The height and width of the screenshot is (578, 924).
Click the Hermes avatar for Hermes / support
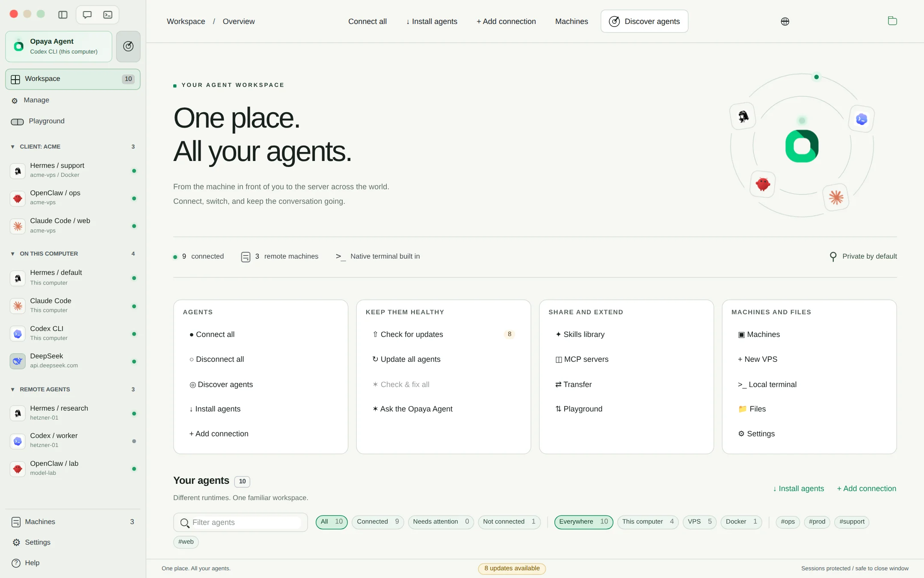click(x=18, y=171)
